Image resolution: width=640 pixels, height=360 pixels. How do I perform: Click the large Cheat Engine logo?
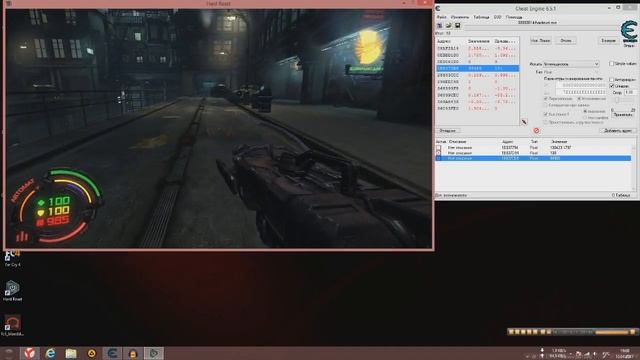629,31
